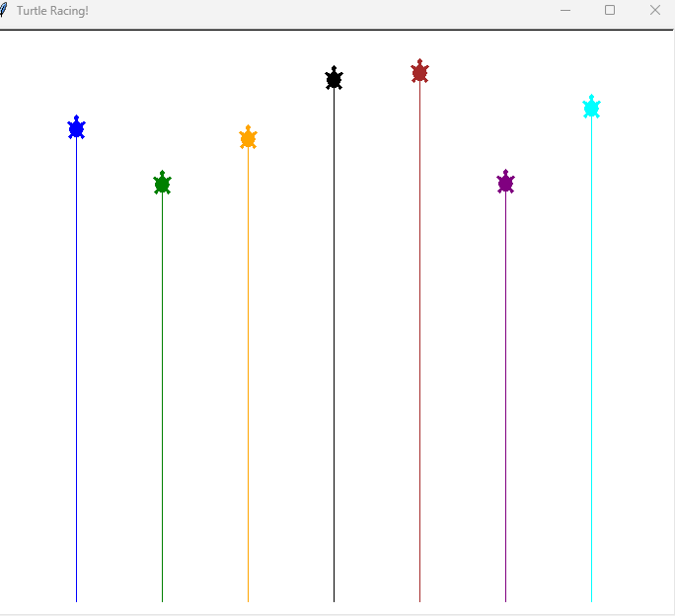Click the green trail line under green turtle

[x=162, y=395]
